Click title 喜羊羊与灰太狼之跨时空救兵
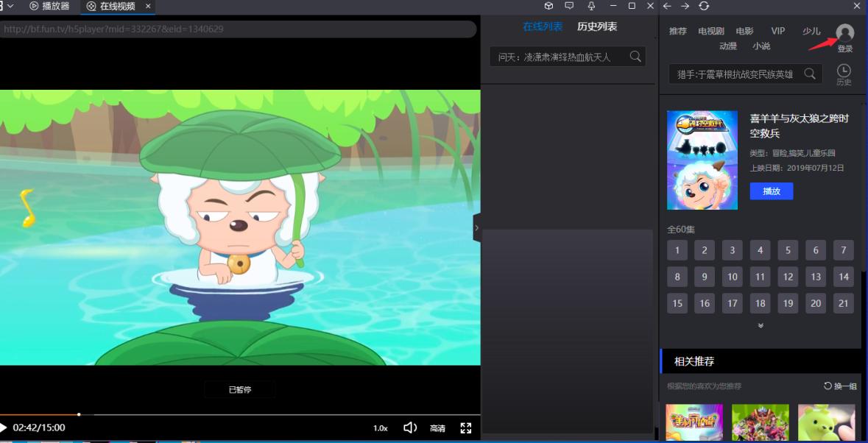868x443 pixels. (799, 126)
